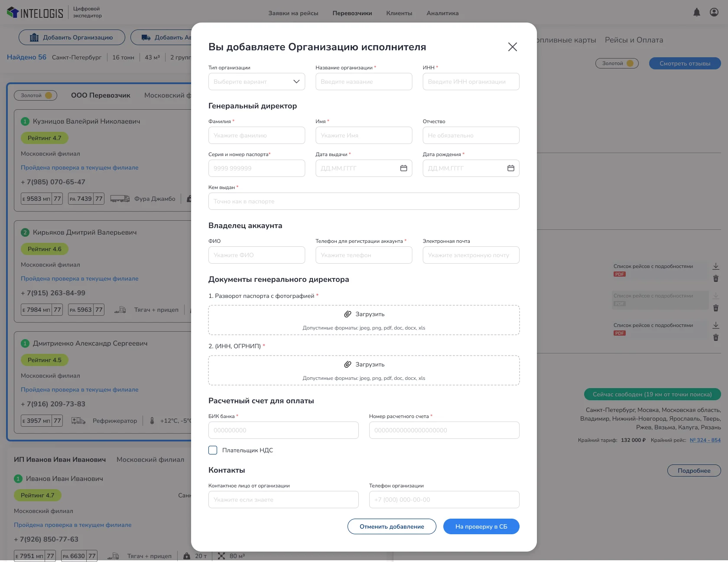Download third 'Список рейсов' PDF
728x562 pixels.
tap(716, 325)
